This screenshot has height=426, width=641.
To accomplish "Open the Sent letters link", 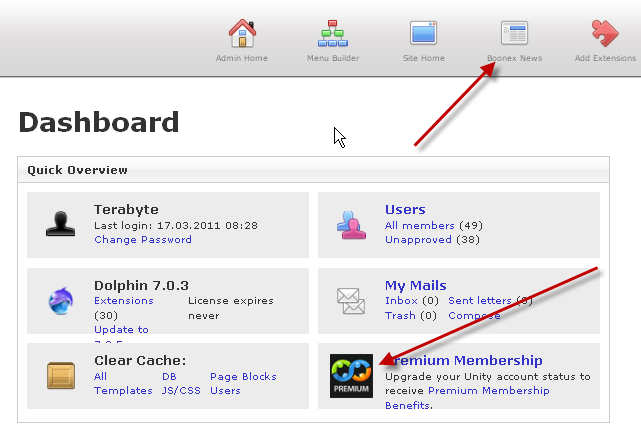I will [x=480, y=300].
